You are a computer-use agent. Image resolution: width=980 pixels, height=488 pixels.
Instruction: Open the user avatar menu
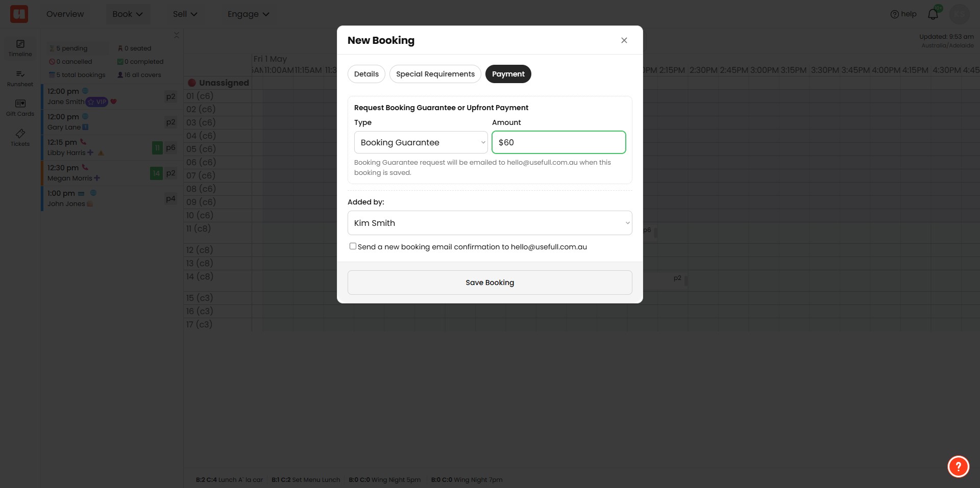coord(960,14)
